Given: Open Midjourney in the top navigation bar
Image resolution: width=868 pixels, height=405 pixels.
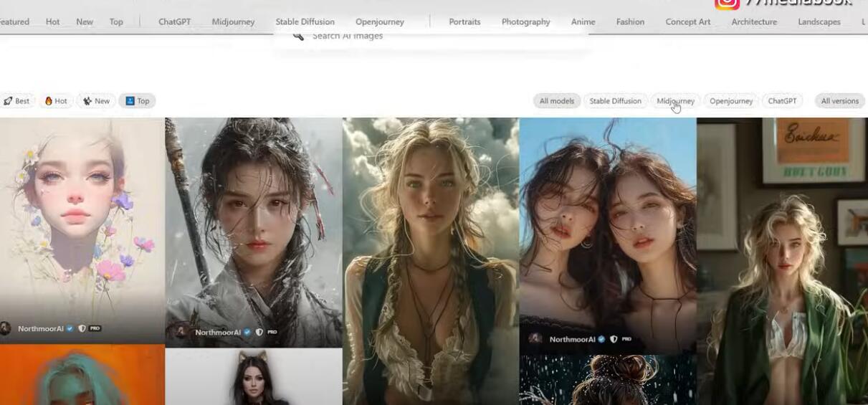Looking at the screenshot, I should [x=233, y=22].
